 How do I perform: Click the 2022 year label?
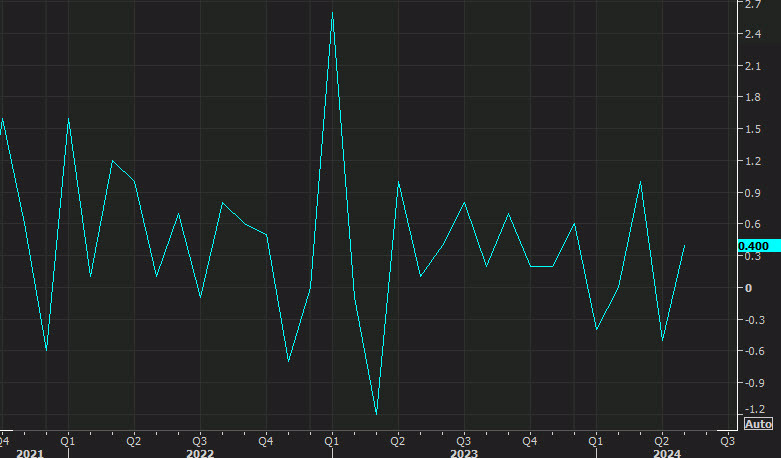pyautogui.click(x=200, y=453)
